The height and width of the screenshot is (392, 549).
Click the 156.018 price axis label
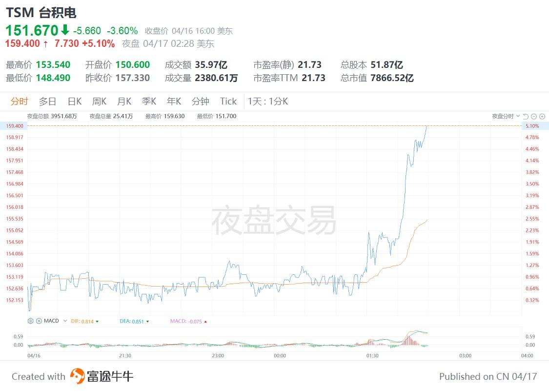14,207
